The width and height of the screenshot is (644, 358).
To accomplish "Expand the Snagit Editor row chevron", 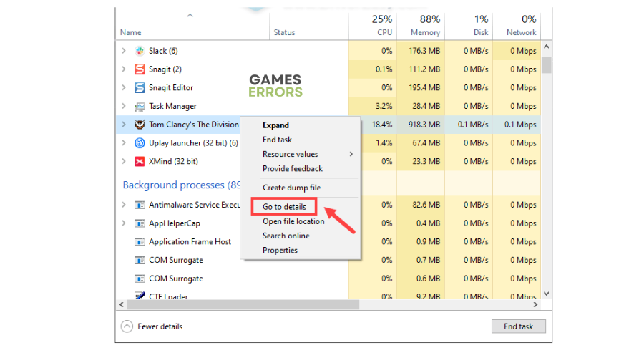I will [x=124, y=87].
